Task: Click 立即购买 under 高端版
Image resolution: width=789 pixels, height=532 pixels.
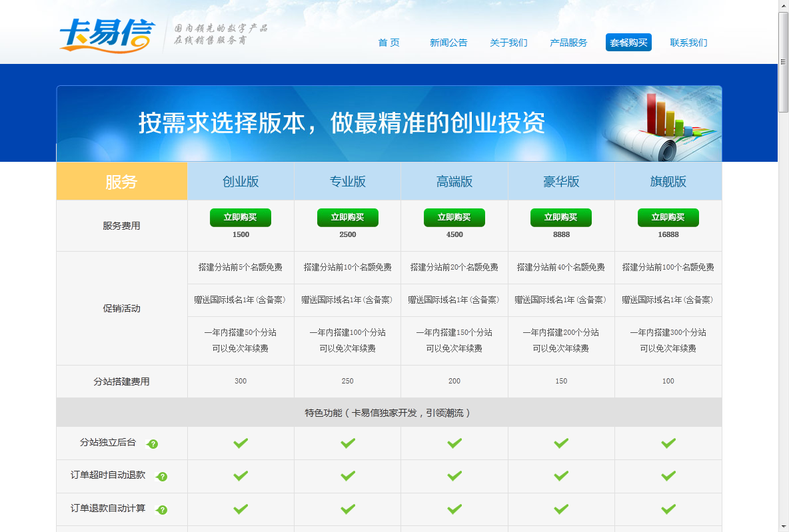Action: (x=454, y=217)
